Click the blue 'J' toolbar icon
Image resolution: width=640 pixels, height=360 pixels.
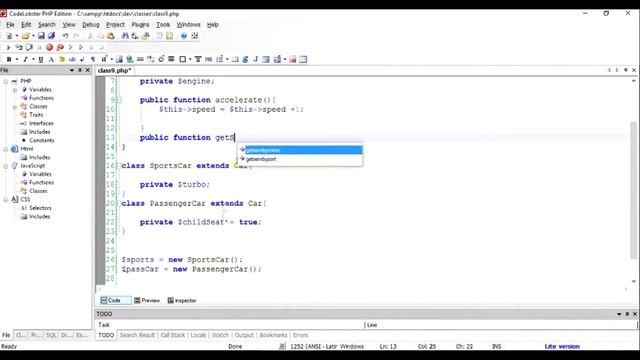(x=256, y=60)
